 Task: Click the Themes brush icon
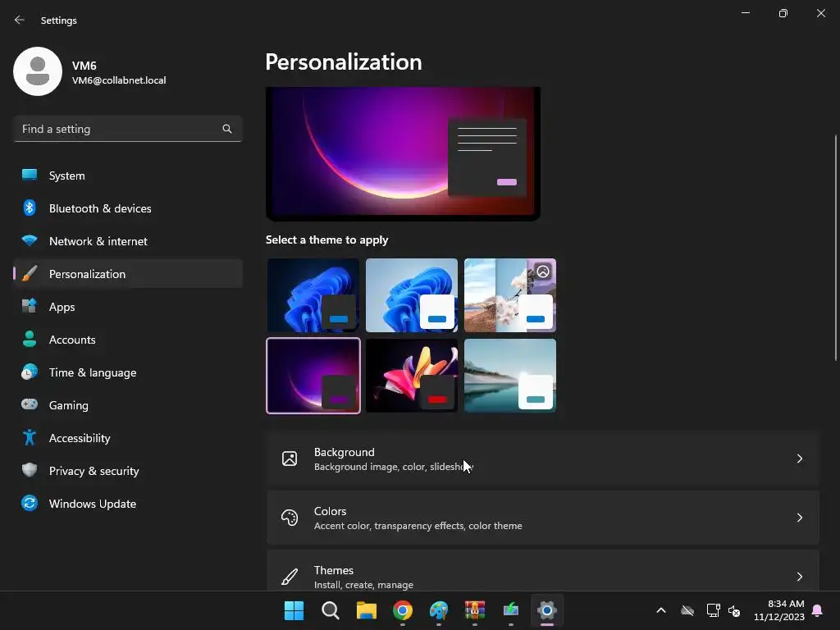(x=290, y=577)
